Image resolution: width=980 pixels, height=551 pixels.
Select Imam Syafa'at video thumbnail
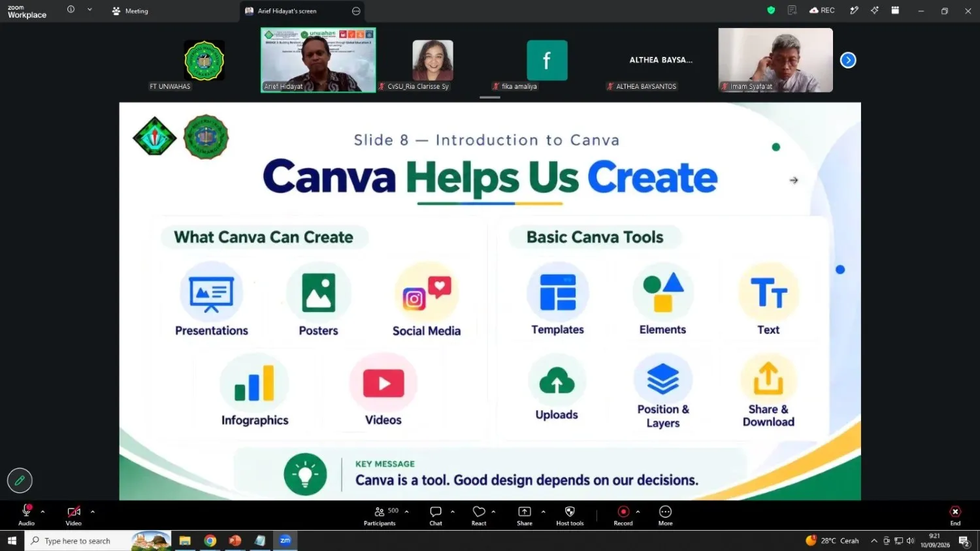coord(776,60)
